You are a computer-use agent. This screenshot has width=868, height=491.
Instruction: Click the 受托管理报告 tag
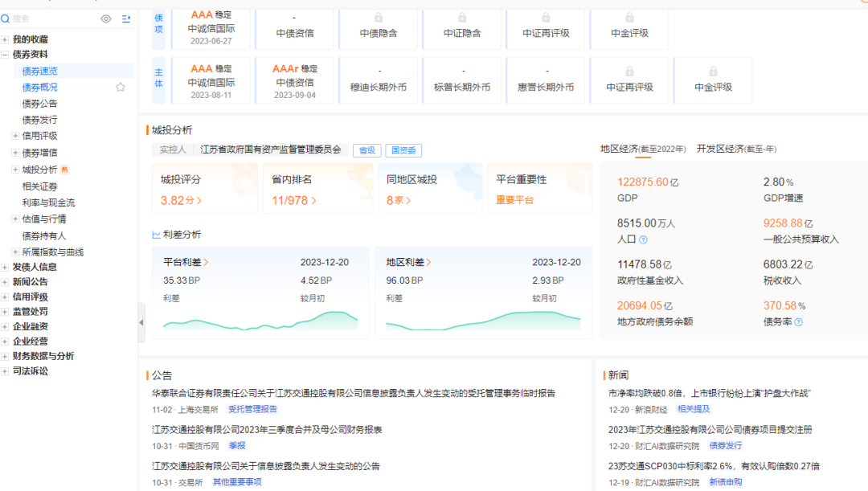[x=252, y=409]
